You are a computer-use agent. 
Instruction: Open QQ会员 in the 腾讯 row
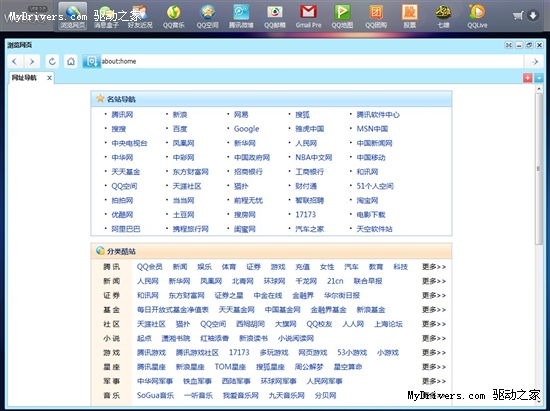coord(149,267)
